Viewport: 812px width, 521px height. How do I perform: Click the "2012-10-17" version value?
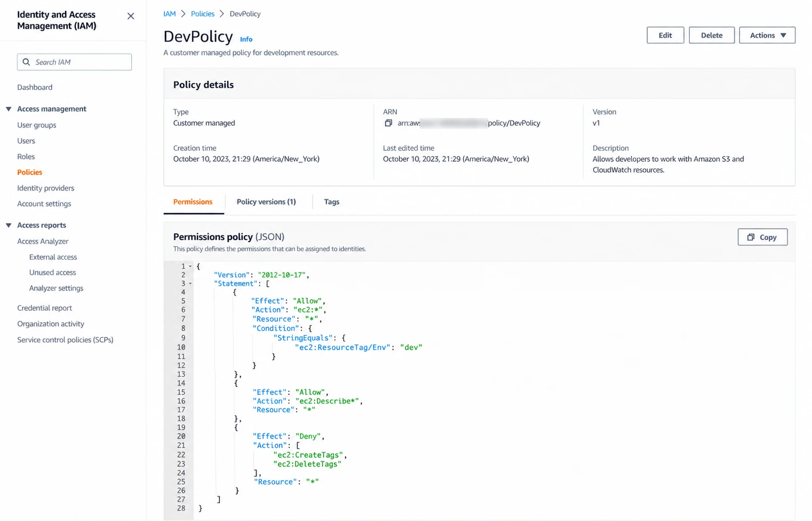(282, 275)
